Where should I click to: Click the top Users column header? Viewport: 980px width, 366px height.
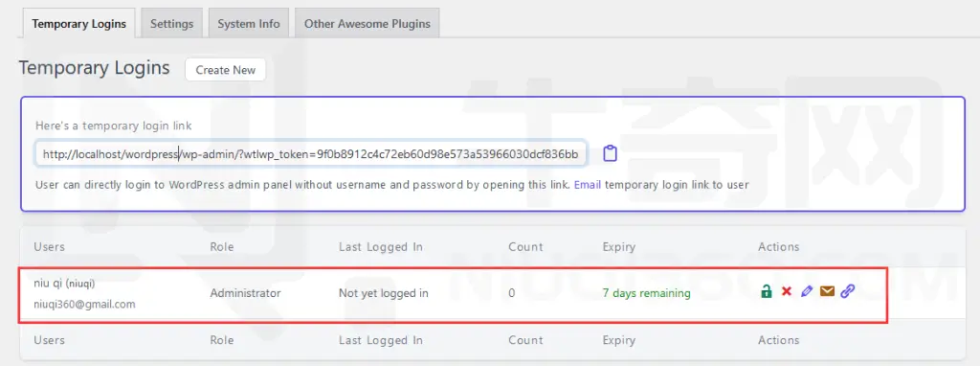(x=50, y=246)
